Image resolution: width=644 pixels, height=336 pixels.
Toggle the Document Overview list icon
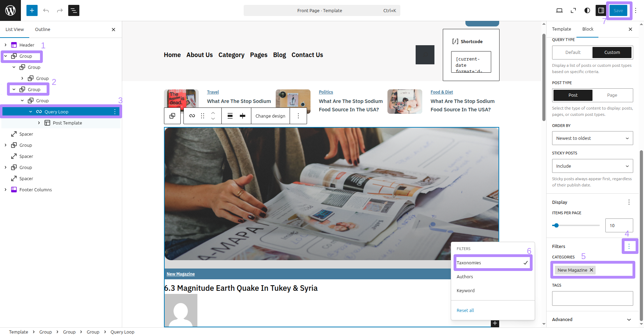(x=74, y=10)
